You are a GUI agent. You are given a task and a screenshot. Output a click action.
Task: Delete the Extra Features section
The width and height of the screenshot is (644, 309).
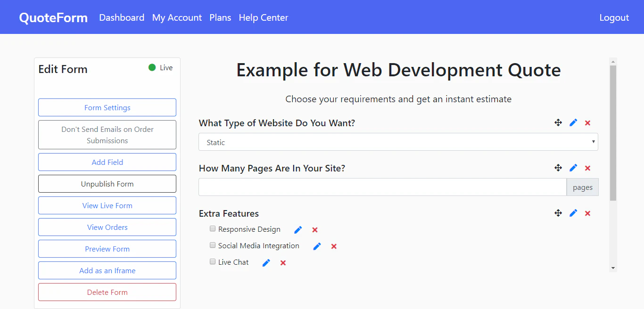click(587, 213)
